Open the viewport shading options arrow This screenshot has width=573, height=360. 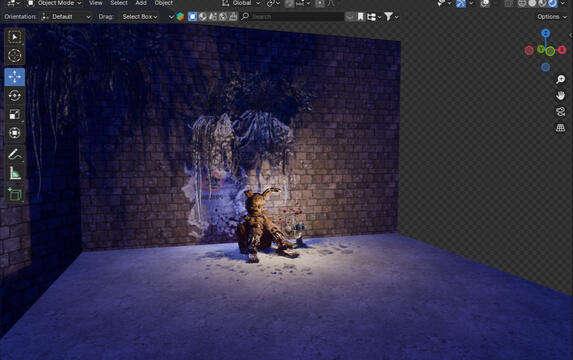[563, 3]
